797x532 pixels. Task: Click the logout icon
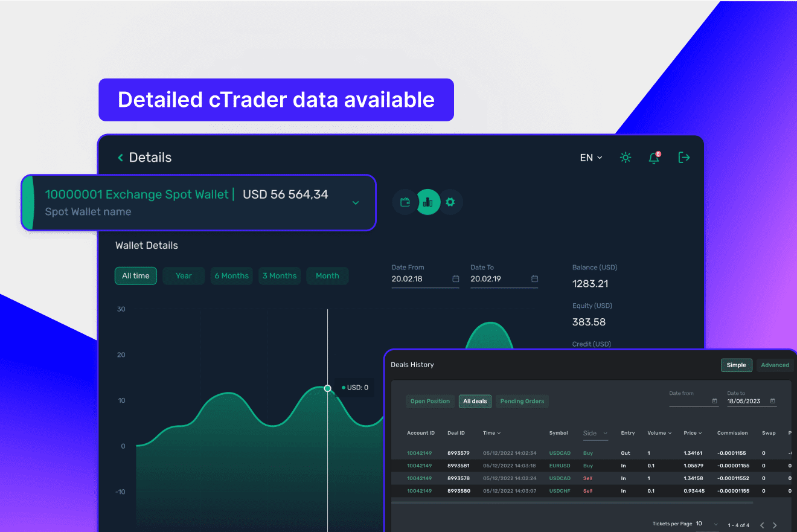coord(684,158)
